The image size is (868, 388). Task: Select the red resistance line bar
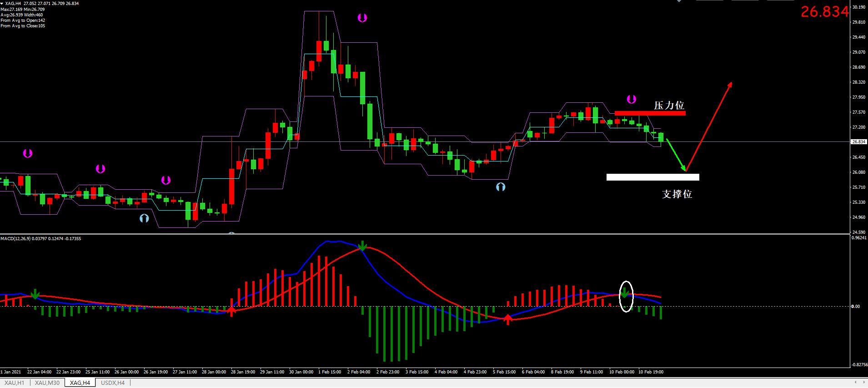pos(650,113)
